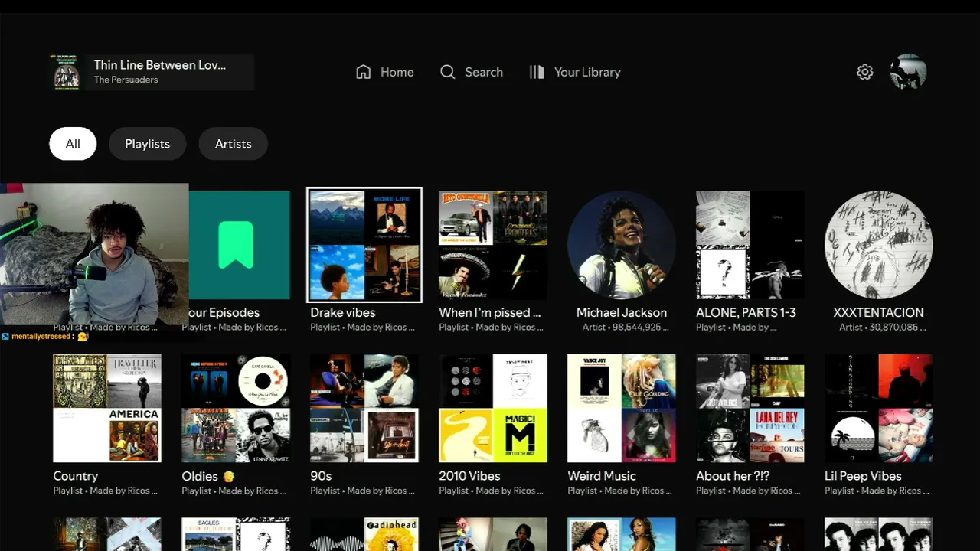Click the playlist subtitle under Drake vibes
Image resolution: width=980 pixels, height=551 pixels.
tap(363, 328)
